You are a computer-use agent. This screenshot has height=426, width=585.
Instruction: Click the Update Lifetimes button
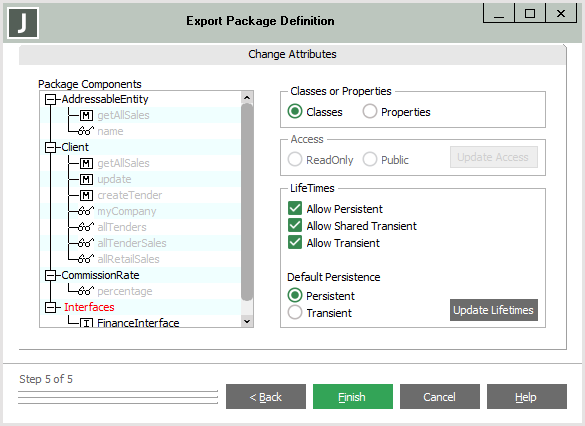click(494, 310)
